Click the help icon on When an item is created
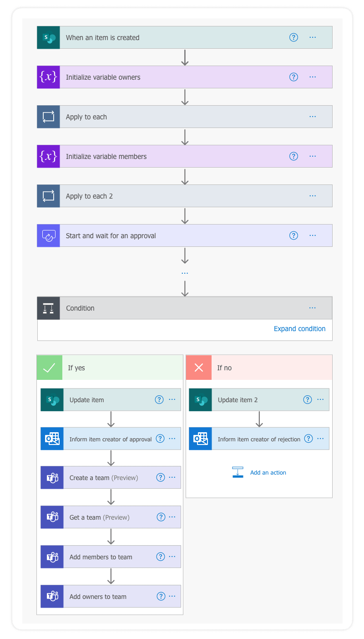Screen dimensions: 364x639 coord(293,37)
